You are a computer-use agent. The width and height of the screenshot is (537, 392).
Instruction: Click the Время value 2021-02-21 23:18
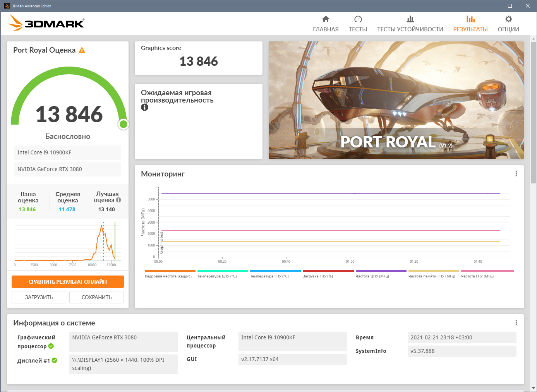[462, 337]
